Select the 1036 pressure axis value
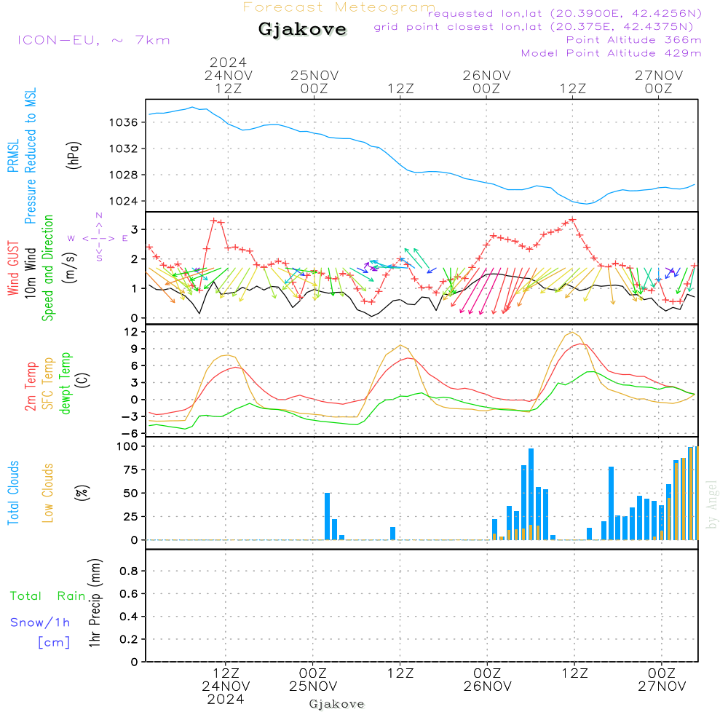The image size is (728, 728). tap(124, 122)
